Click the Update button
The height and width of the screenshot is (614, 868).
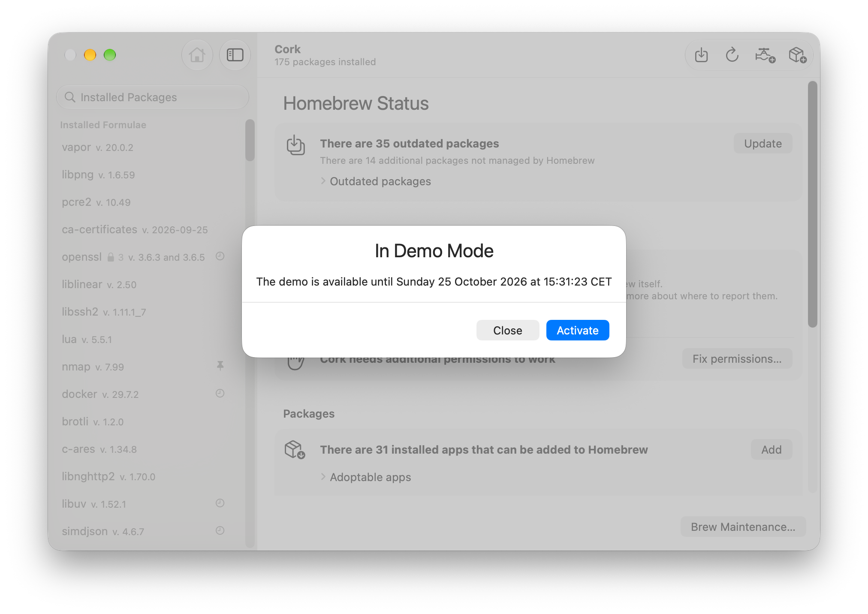(763, 143)
